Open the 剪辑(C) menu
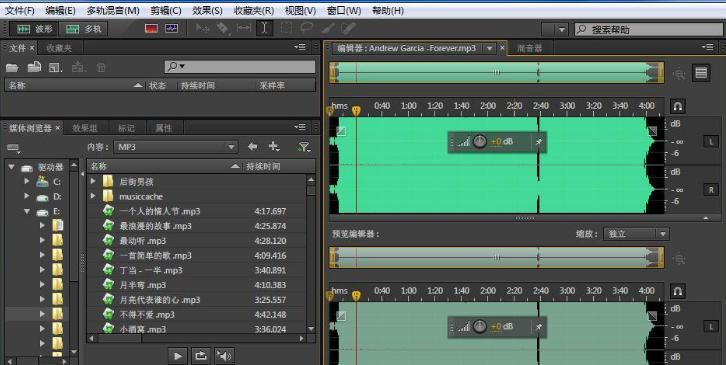The height and width of the screenshot is (365, 726). point(166,10)
